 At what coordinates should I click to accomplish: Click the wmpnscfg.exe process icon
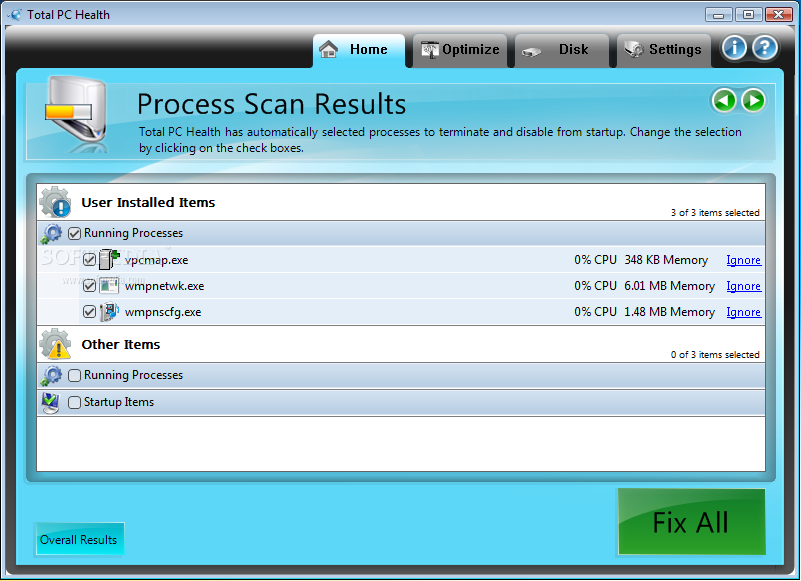109,312
